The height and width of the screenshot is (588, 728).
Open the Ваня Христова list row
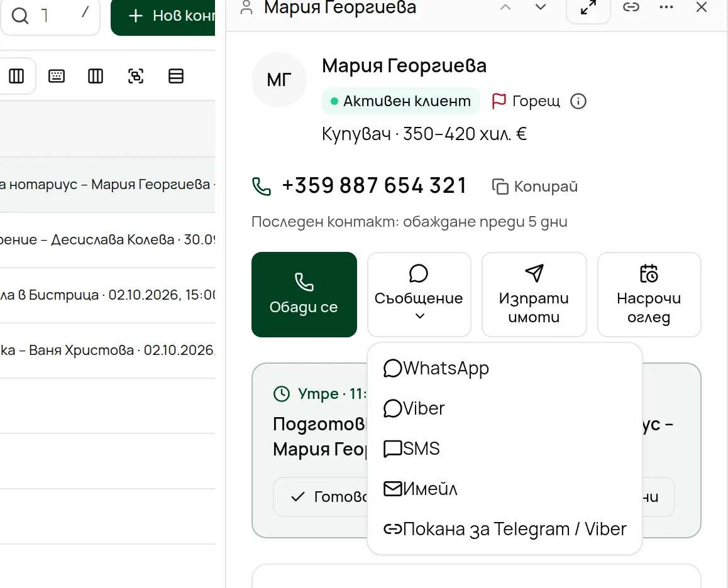pyautogui.click(x=108, y=351)
